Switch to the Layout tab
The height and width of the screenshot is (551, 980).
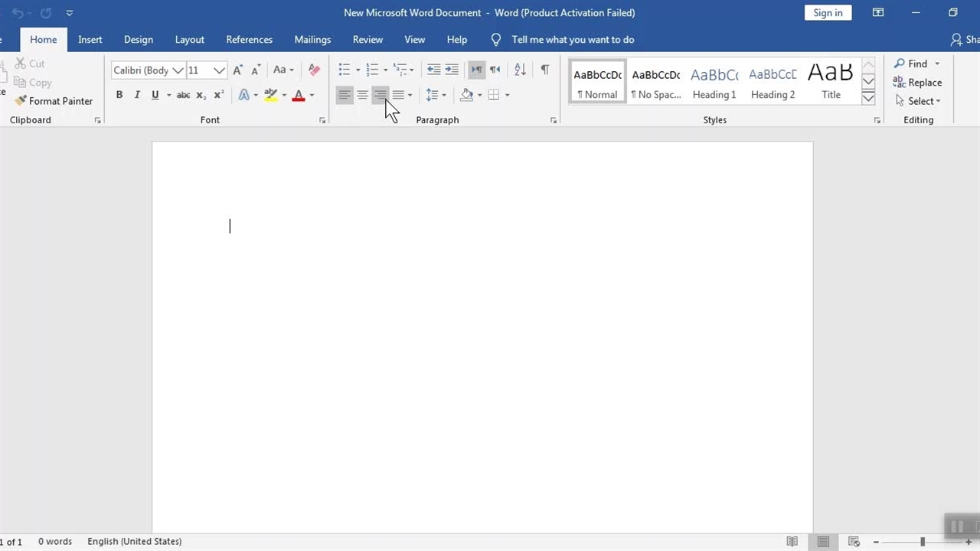(x=189, y=40)
